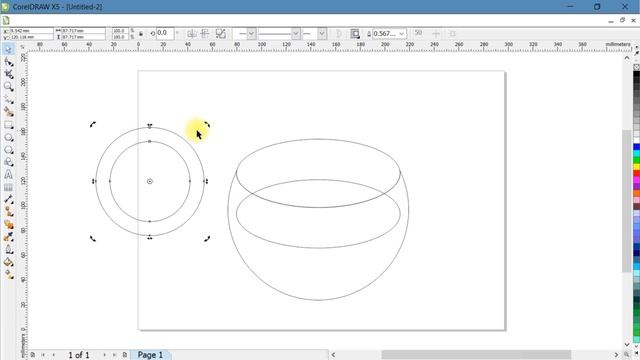The image size is (640, 360).
Task: Select the Parallel Dimension tool
Action: coord(8,200)
